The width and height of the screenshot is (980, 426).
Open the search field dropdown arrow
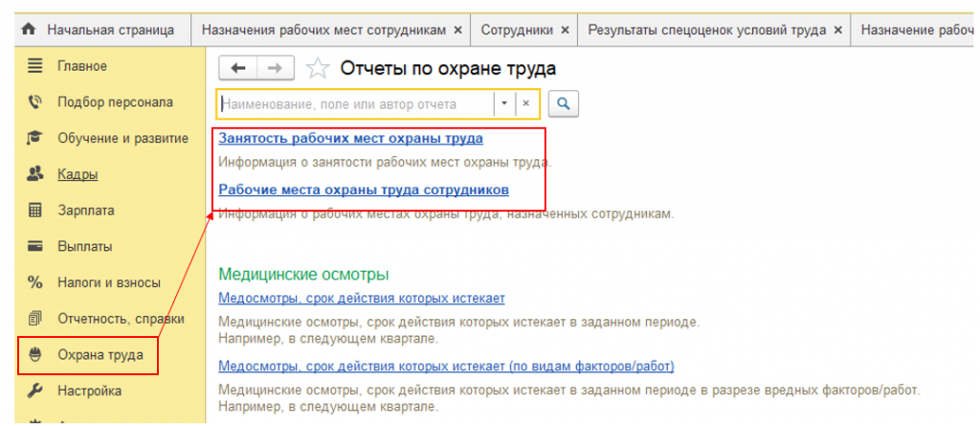pyautogui.click(x=504, y=104)
